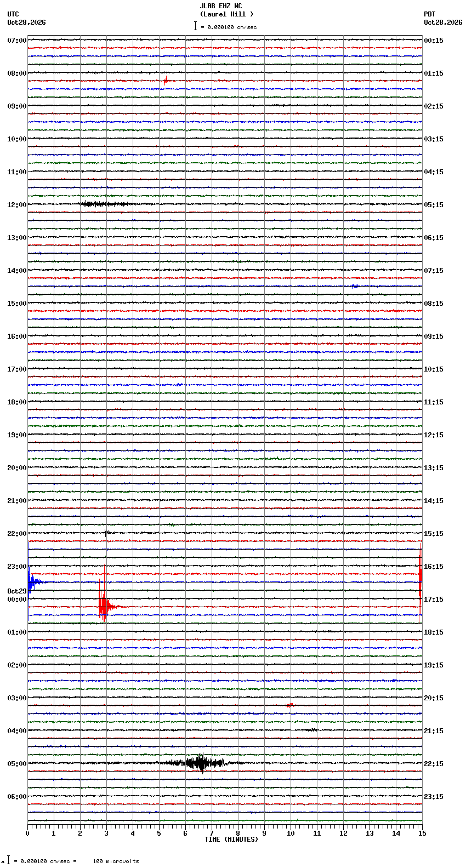Click the 22:15 PDT time label
The height and width of the screenshot is (868, 466).
tap(434, 764)
